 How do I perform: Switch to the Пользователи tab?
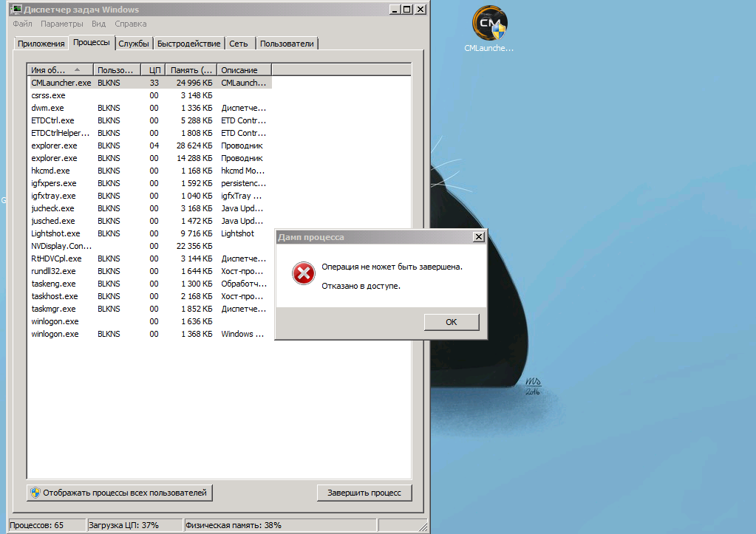[x=287, y=44]
